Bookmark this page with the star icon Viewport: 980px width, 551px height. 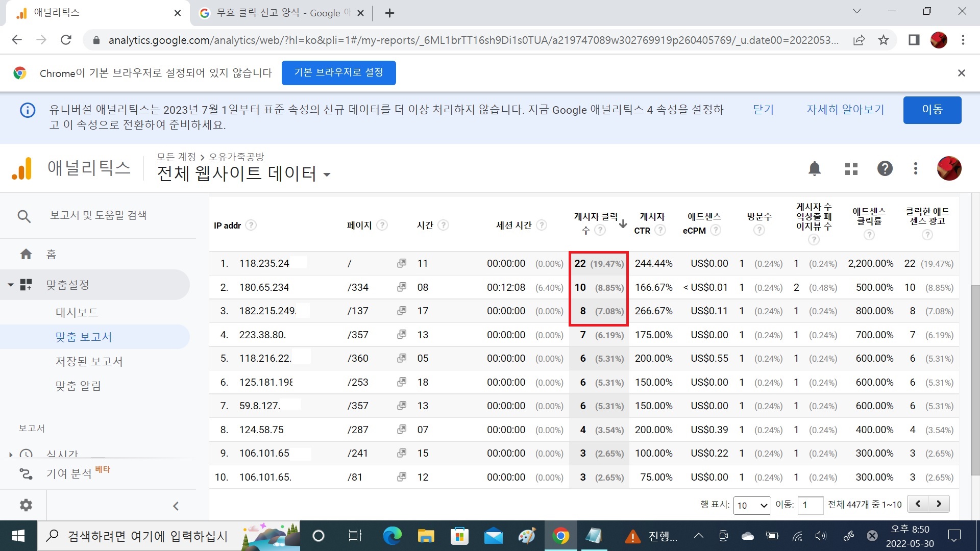pyautogui.click(x=884, y=40)
